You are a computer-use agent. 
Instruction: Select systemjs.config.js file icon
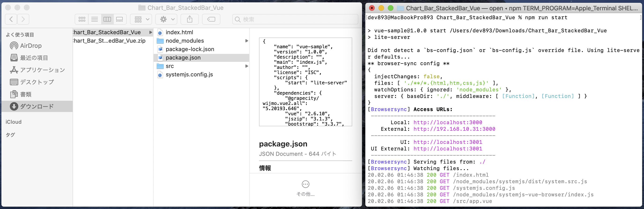pyautogui.click(x=160, y=75)
